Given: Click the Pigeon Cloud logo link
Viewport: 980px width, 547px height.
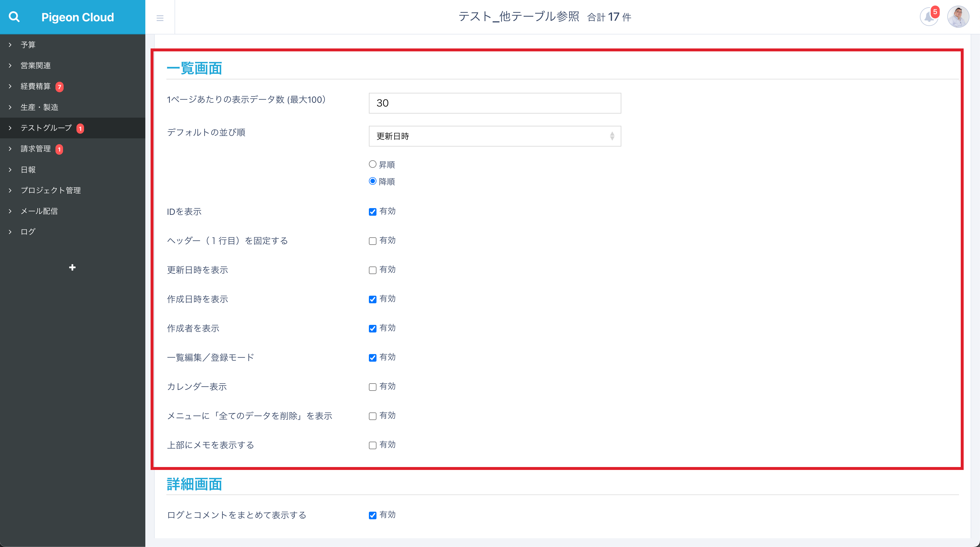Looking at the screenshot, I should pyautogui.click(x=78, y=17).
